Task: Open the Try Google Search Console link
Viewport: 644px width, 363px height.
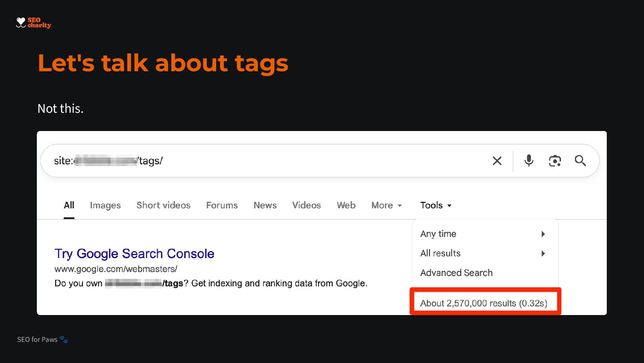Action: point(134,253)
